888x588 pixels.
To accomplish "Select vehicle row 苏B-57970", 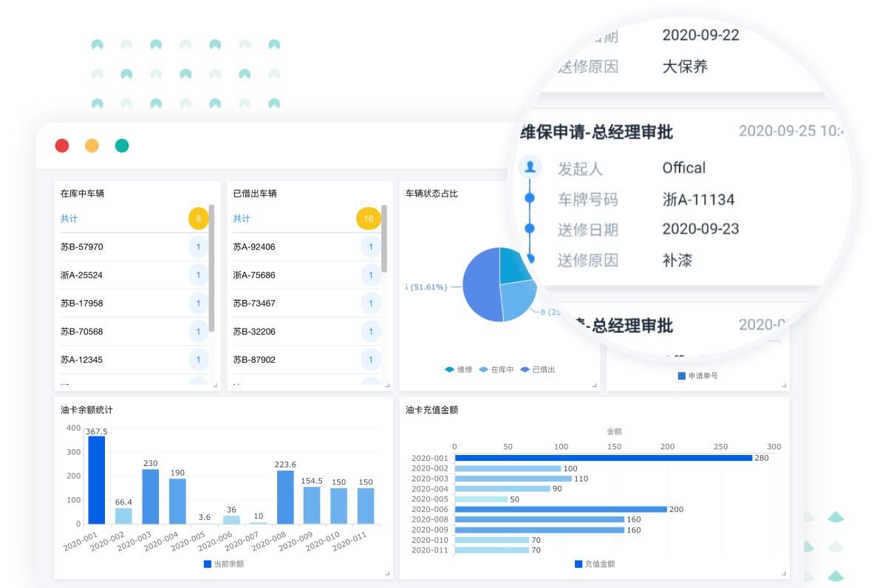I will tap(134, 247).
